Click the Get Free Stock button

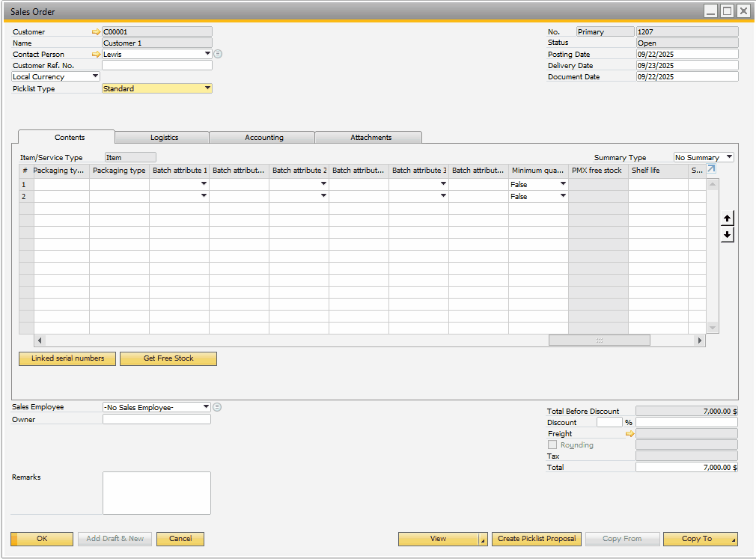[168, 358]
